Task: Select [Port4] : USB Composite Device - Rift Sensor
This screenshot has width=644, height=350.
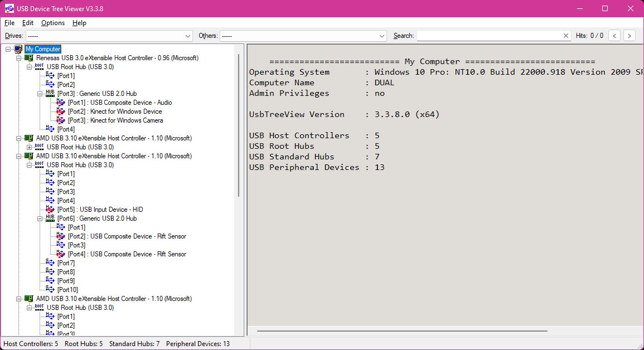Action: pos(127,254)
